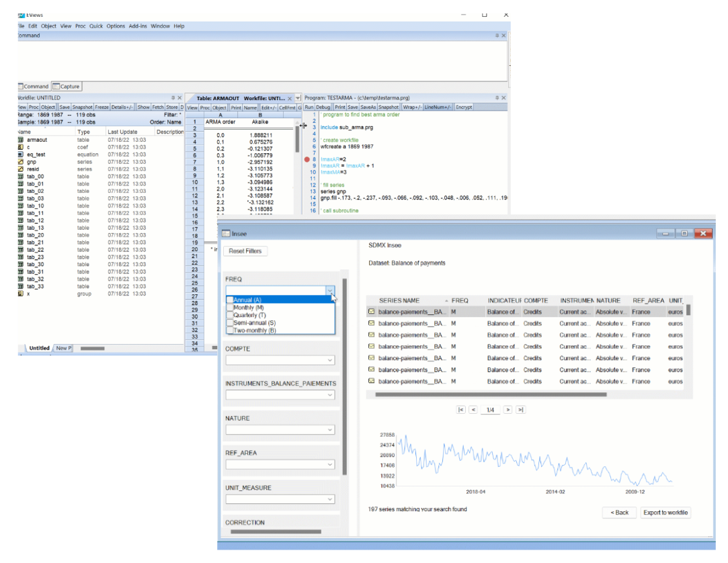Click Freeze in the workfile toolbar
The height and width of the screenshot is (563, 728).
tap(102, 107)
